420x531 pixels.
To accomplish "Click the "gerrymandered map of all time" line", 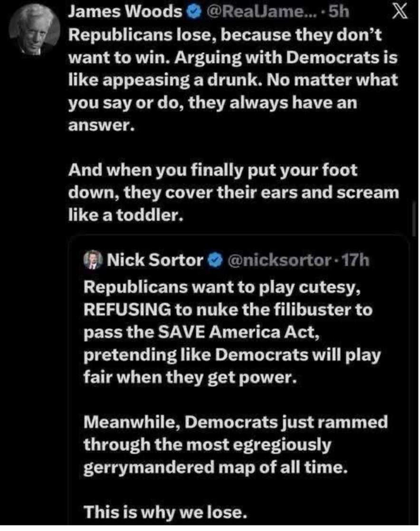I will [x=207, y=468].
